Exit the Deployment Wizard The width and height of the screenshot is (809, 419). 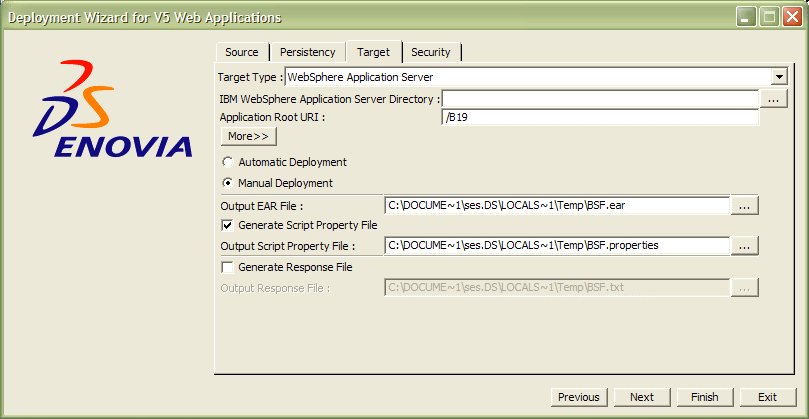(x=767, y=397)
